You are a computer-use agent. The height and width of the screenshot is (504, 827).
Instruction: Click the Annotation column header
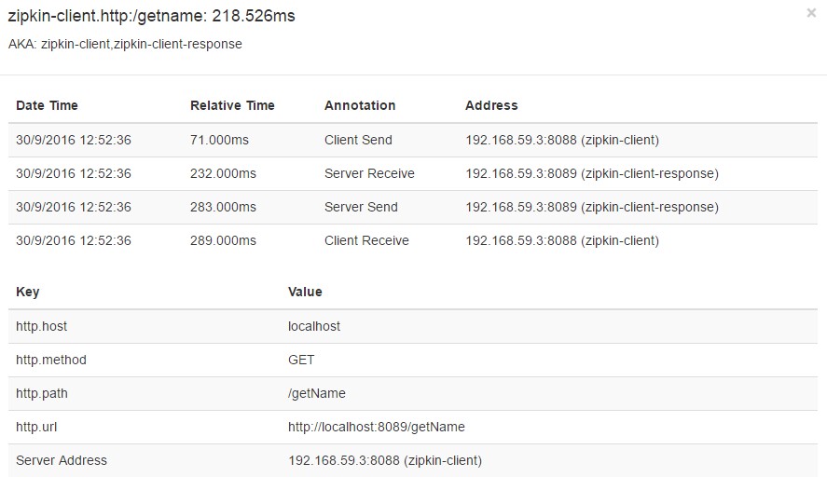[x=360, y=105]
